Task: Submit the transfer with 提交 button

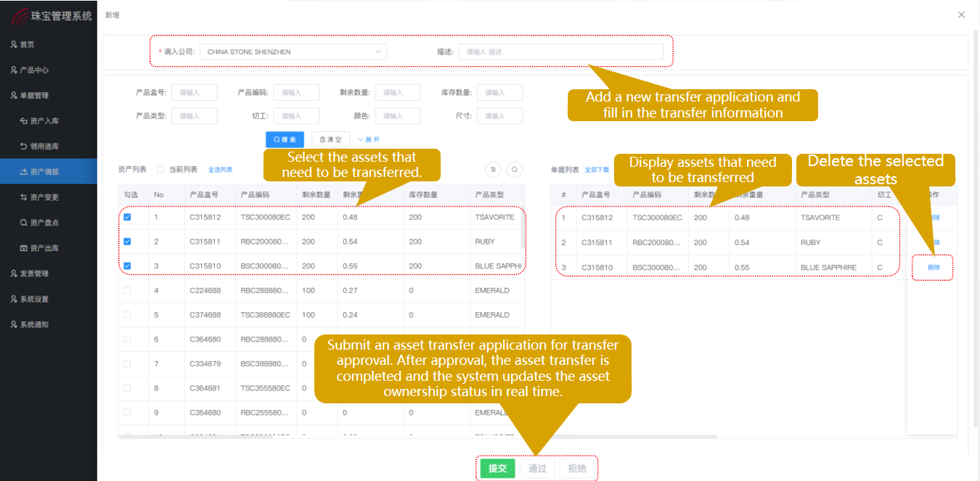Action: [x=497, y=468]
